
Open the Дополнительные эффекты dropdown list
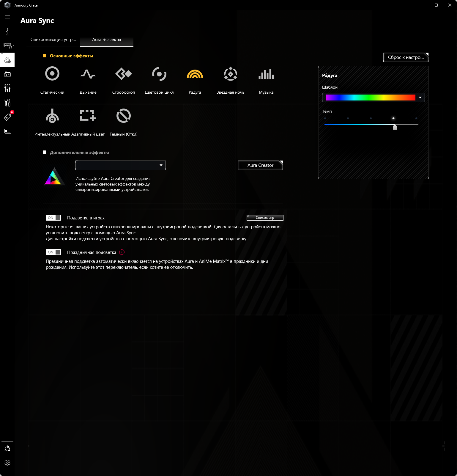pyautogui.click(x=121, y=165)
